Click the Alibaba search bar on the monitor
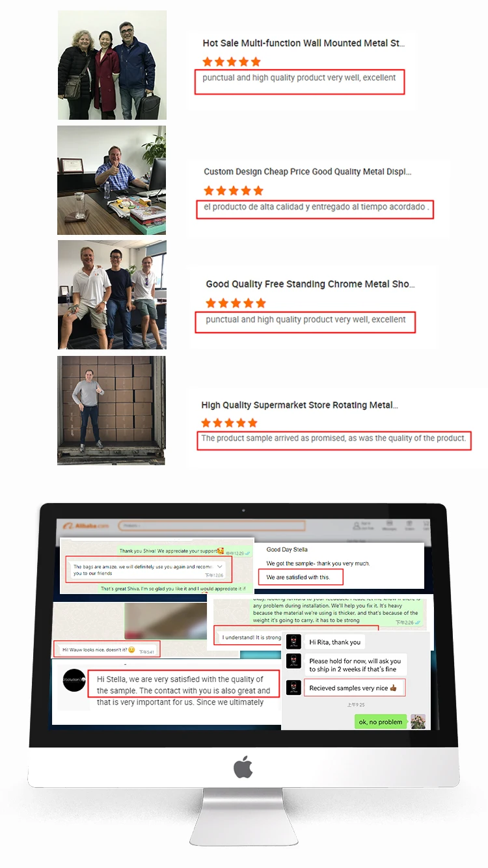Image resolution: width=488 pixels, height=868 pixels. tap(212, 525)
